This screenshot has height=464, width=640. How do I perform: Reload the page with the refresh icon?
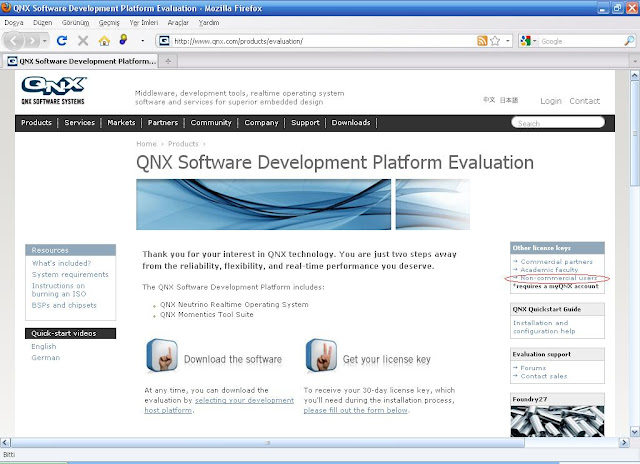(62, 40)
